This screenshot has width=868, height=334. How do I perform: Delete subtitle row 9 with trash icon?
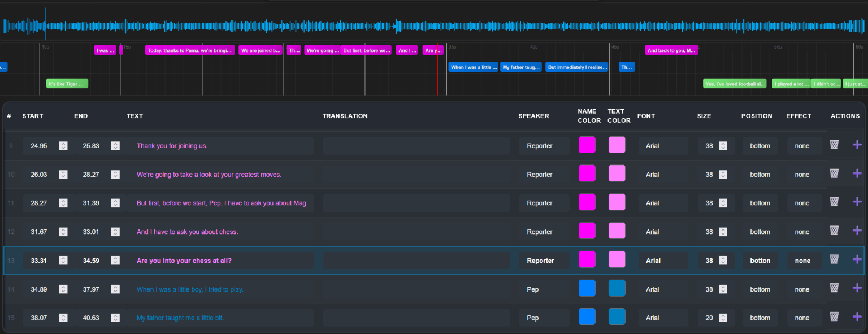(834, 145)
